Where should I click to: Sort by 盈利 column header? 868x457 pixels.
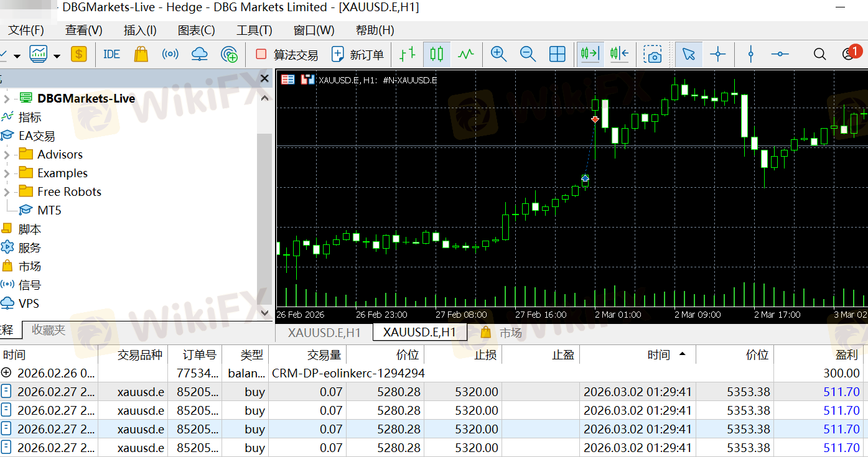pyautogui.click(x=847, y=355)
